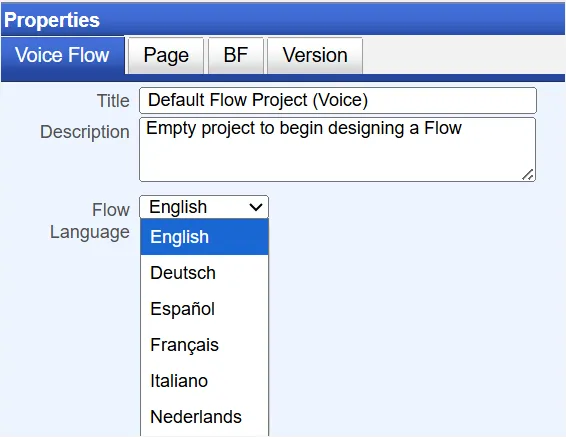
Task: Click the Description field label
Action: (85, 132)
